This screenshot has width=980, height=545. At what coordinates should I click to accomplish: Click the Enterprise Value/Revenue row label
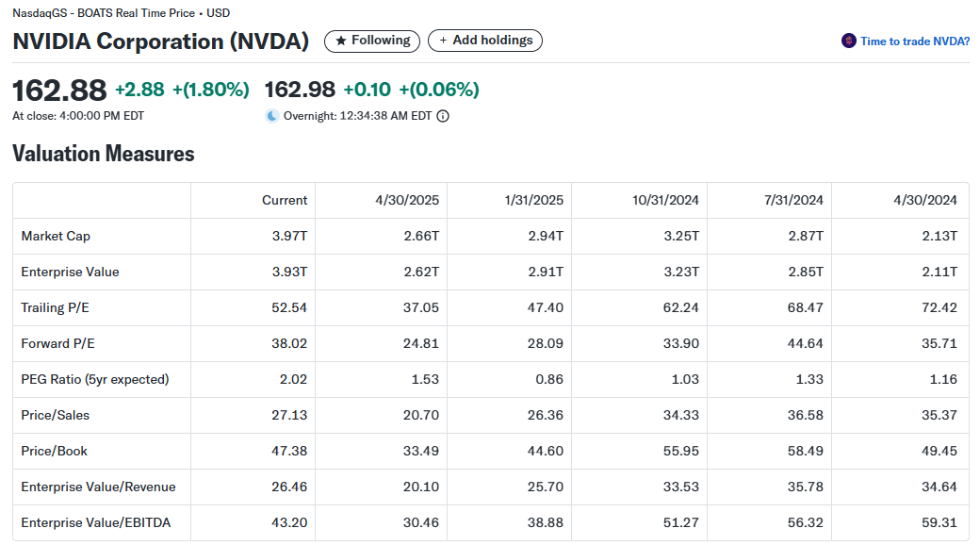tap(98, 487)
